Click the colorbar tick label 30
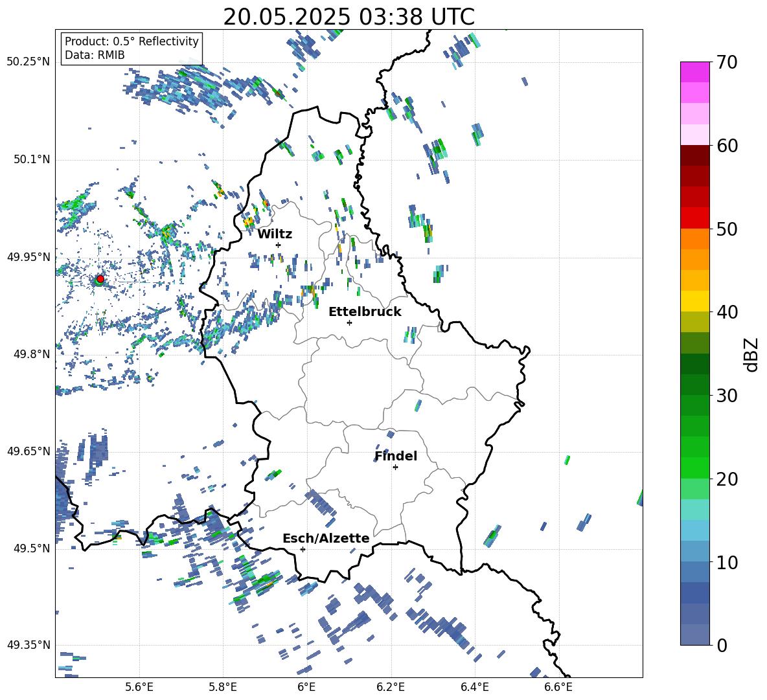Image resolution: width=767 pixels, height=700 pixels. (x=727, y=396)
